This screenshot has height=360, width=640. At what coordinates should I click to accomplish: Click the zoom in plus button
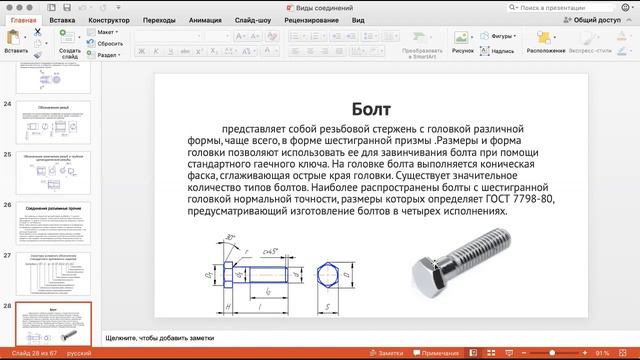click(584, 353)
